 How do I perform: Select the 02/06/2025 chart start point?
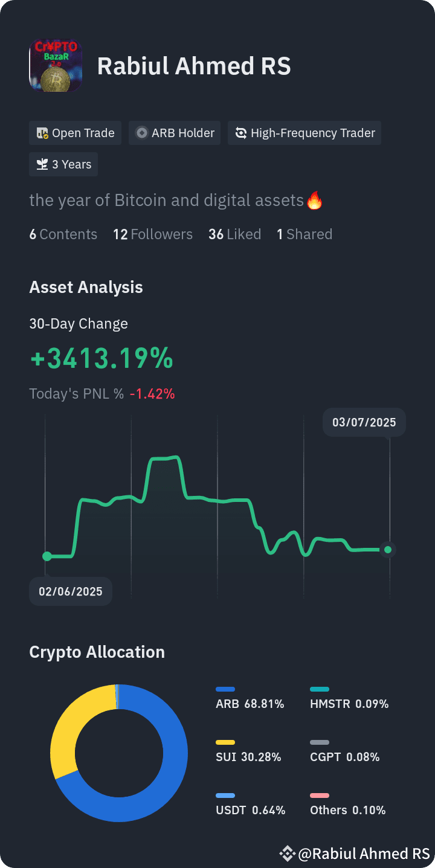[x=47, y=556]
